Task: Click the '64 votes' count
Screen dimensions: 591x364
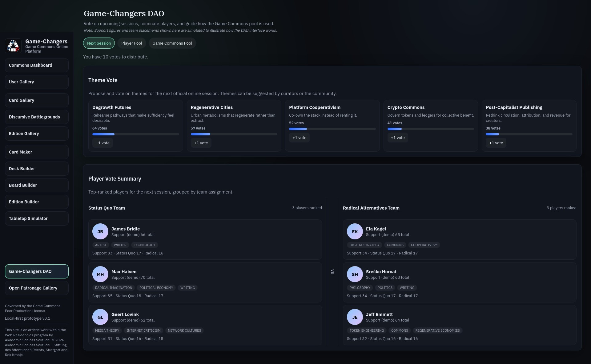Action: click(x=99, y=128)
